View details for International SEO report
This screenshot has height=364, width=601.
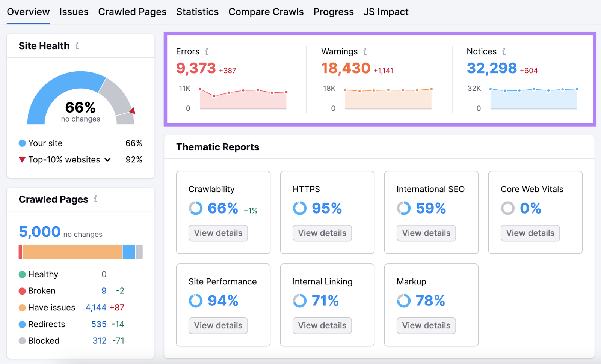point(426,233)
